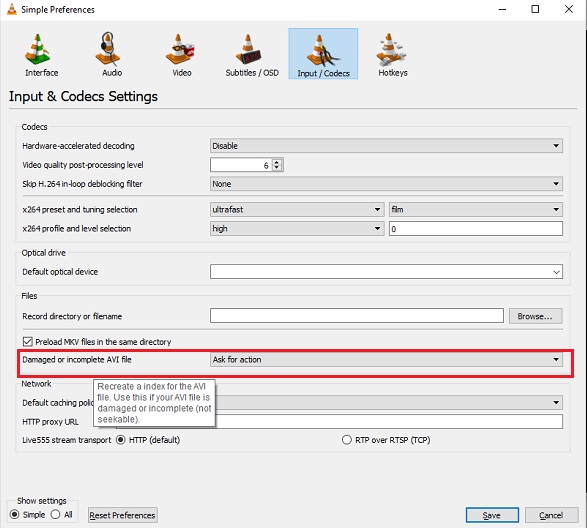The width and height of the screenshot is (587, 528).
Task: Click the Browse... button for record directory
Action: point(535,316)
